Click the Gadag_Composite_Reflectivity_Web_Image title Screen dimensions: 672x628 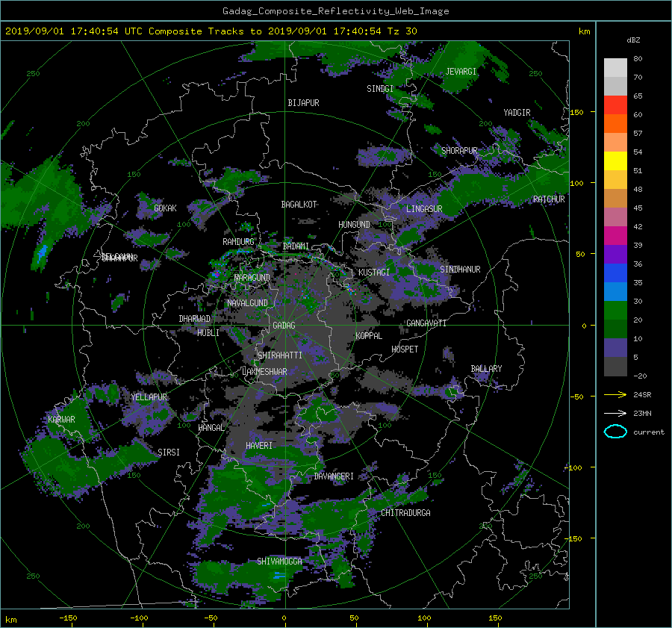pyautogui.click(x=335, y=11)
